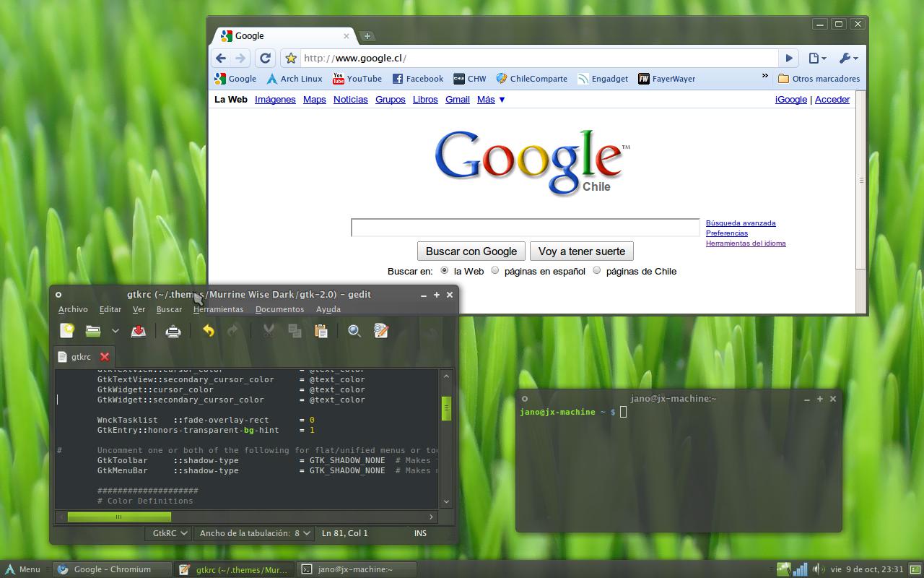924x578 pixels.
Task: Click the Imágenes link on Google
Action: 275,100
